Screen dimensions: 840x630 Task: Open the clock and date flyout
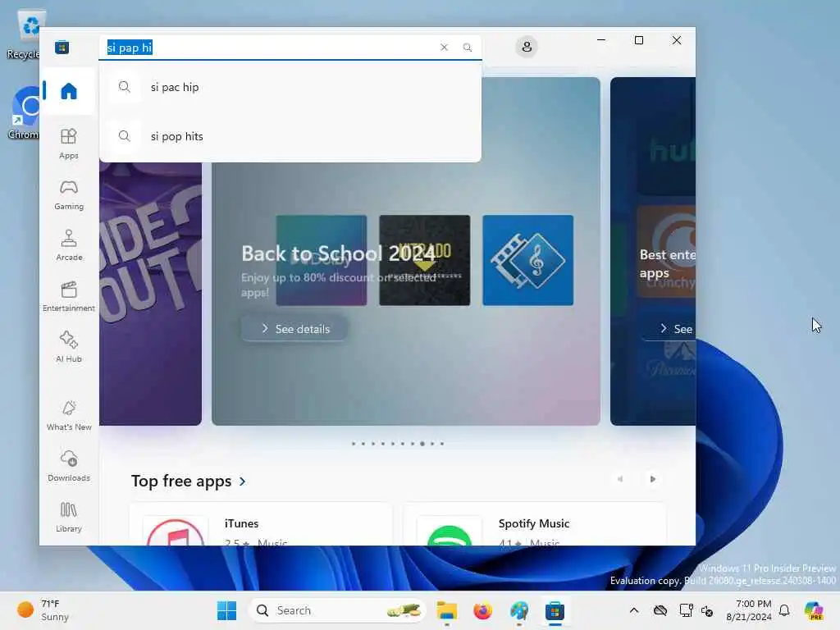point(748,610)
